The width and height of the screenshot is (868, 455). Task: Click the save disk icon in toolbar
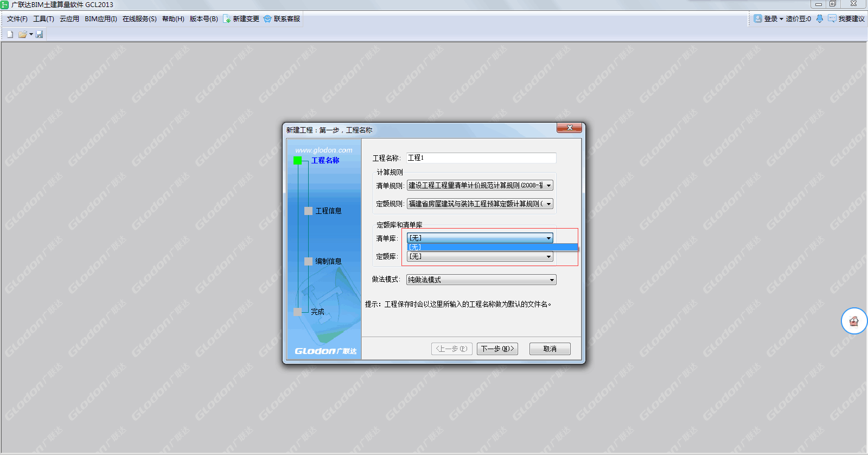click(39, 34)
